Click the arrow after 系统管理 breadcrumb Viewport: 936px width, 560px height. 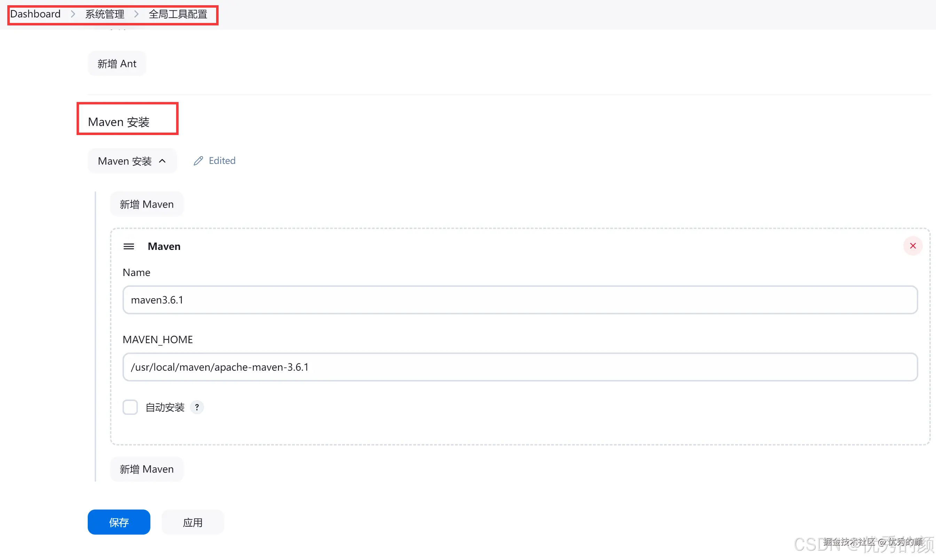136,14
